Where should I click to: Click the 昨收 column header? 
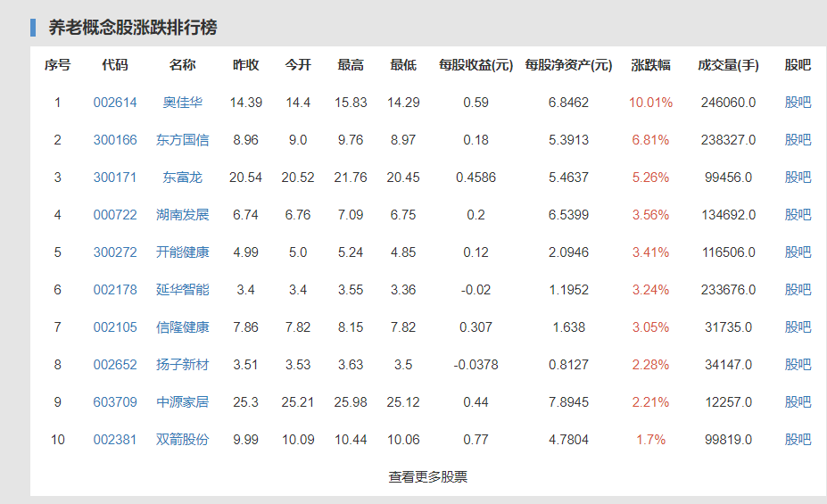245,65
